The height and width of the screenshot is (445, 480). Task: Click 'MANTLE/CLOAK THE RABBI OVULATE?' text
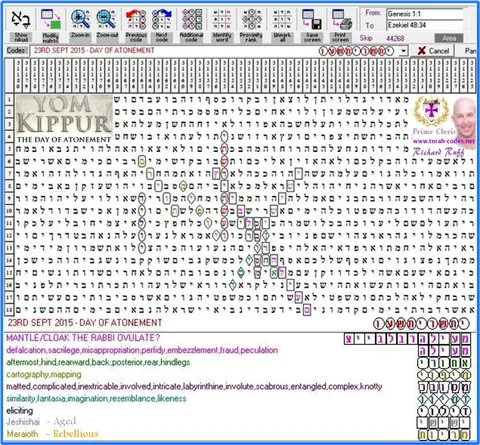(x=83, y=338)
